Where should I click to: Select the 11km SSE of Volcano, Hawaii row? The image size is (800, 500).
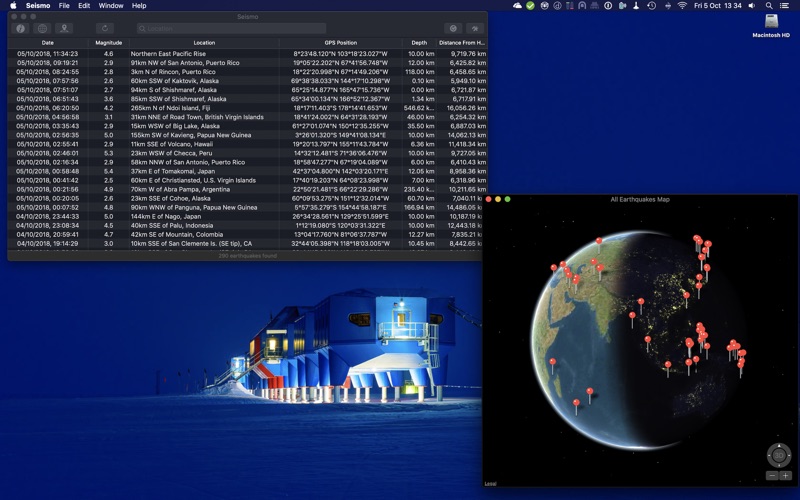tap(247, 144)
